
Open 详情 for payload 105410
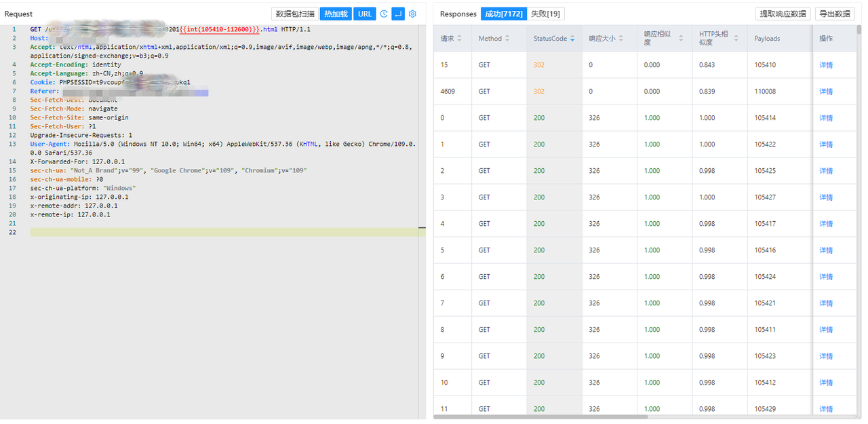coord(826,65)
